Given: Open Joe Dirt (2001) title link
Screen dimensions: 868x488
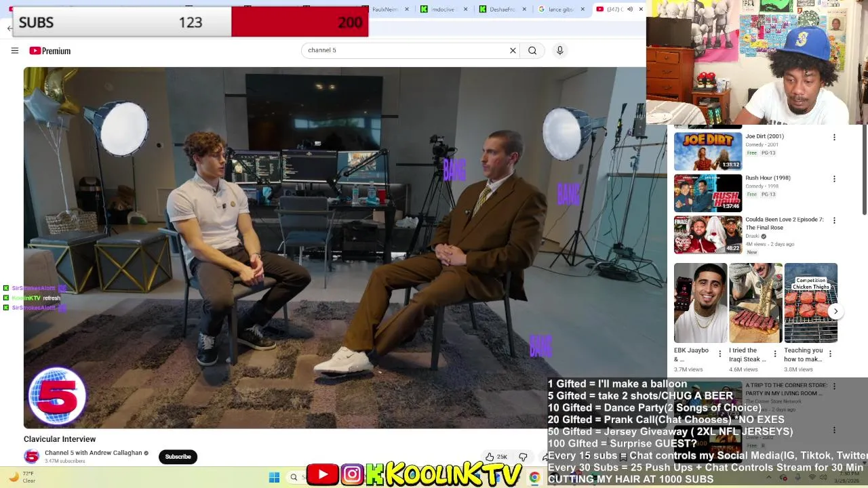Looking at the screenshot, I should (764, 136).
